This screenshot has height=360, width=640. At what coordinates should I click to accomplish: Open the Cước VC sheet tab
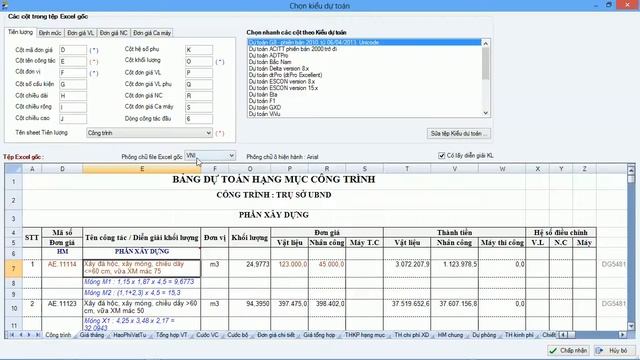click(x=207, y=335)
